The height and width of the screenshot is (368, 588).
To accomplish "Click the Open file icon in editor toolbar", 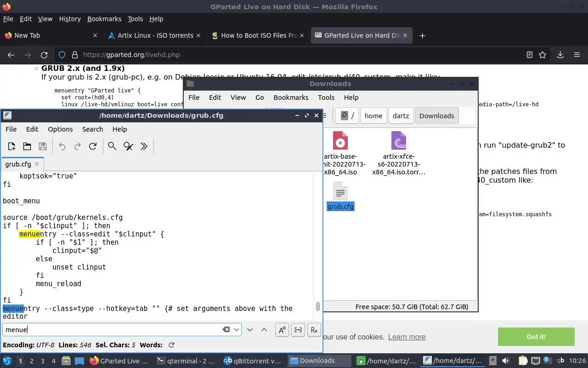I will click(27, 146).
